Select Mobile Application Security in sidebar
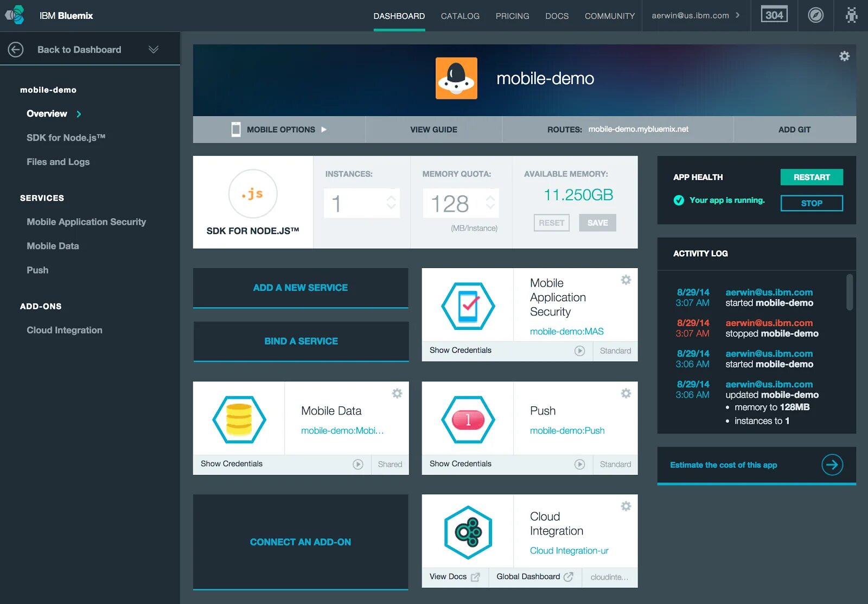The width and height of the screenshot is (868, 604). (86, 222)
